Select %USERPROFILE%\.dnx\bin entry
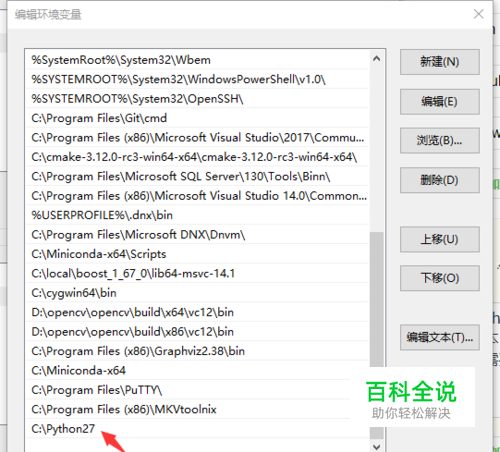The height and width of the screenshot is (452, 500). pyautogui.click(x=197, y=215)
